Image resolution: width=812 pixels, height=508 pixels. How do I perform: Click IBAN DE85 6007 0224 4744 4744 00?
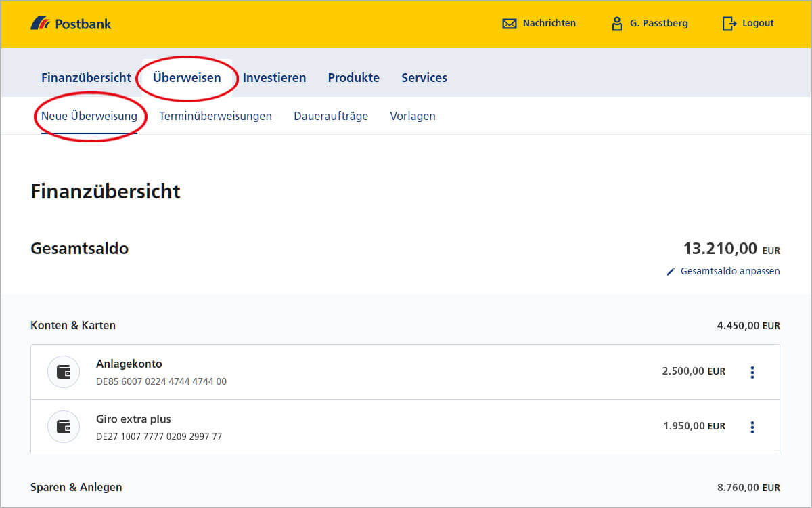click(161, 381)
